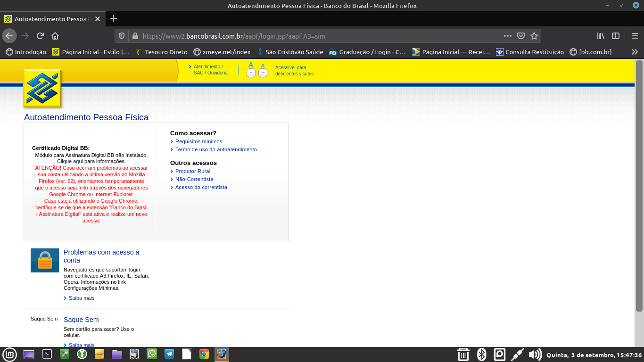Show more bookmarks overflow chevron
Image resolution: width=644 pixels, height=362 pixels.
(x=635, y=52)
